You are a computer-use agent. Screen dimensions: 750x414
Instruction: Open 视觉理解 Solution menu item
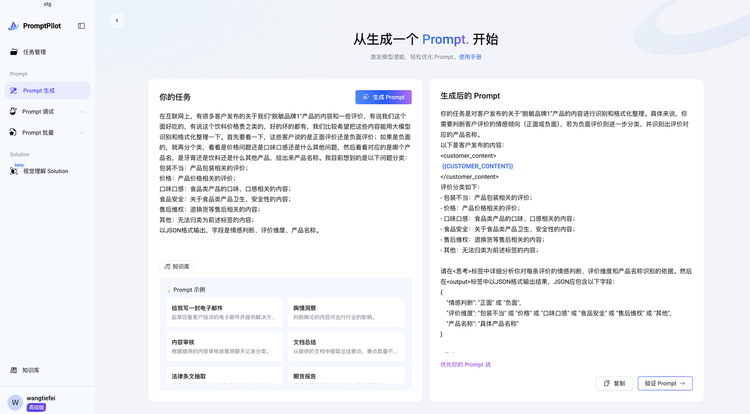coord(47,171)
